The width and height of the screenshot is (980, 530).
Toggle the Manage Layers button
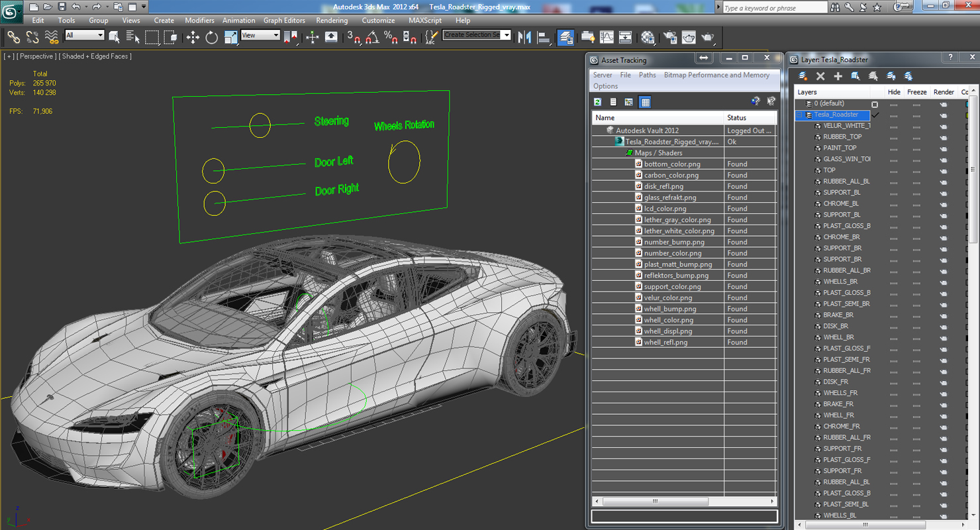pos(565,37)
